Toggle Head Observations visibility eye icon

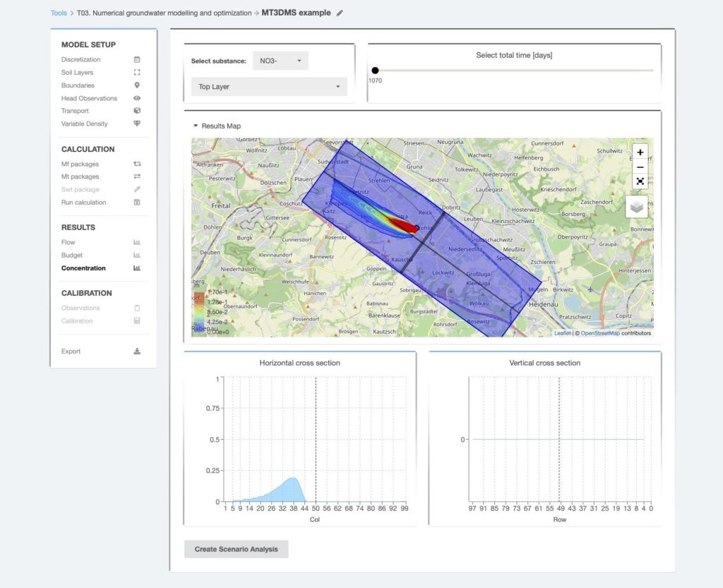tap(137, 98)
